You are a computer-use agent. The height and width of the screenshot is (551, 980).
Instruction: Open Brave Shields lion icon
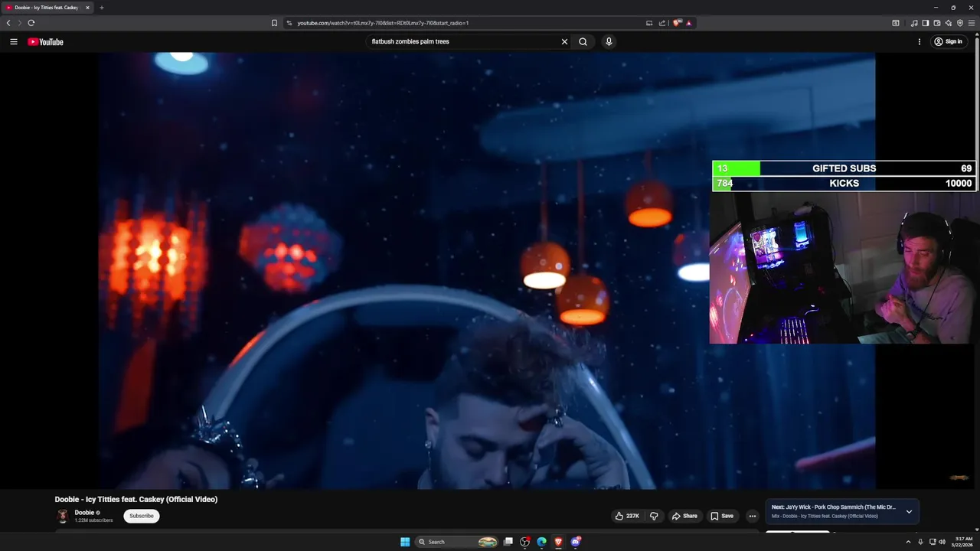677,23
